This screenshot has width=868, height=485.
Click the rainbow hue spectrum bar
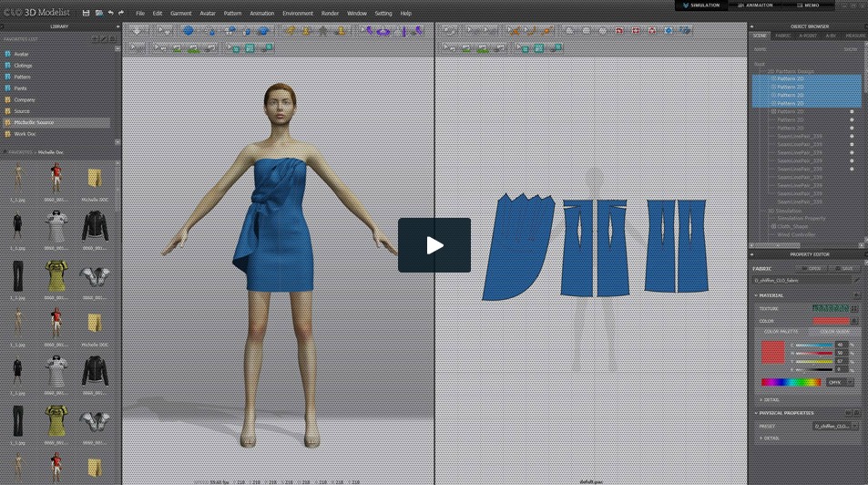pyautogui.click(x=791, y=382)
